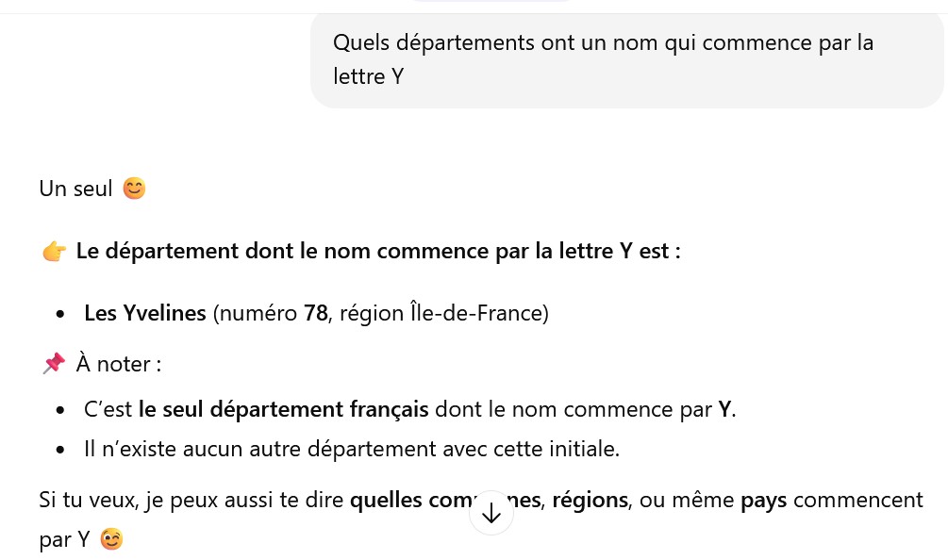Click the pointing hand emoji
Viewport: 948px width, 560px height.
pyautogui.click(x=54, y=252)
